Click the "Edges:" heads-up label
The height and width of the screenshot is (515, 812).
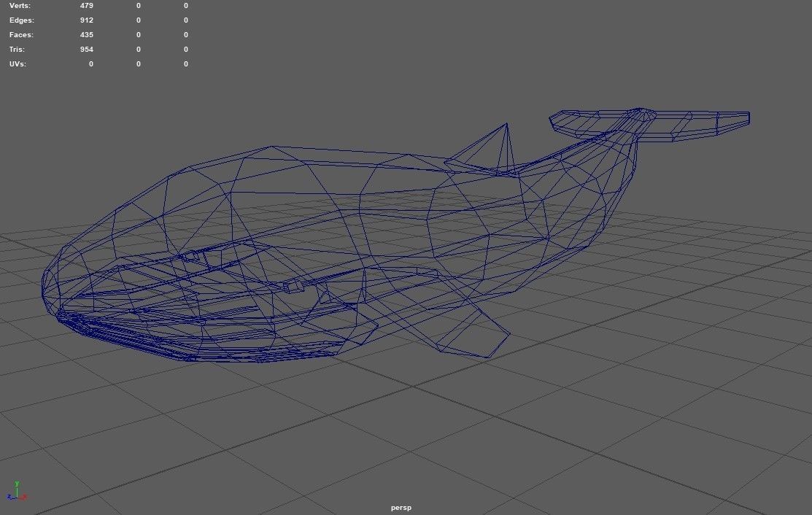(x=22, y=20)
